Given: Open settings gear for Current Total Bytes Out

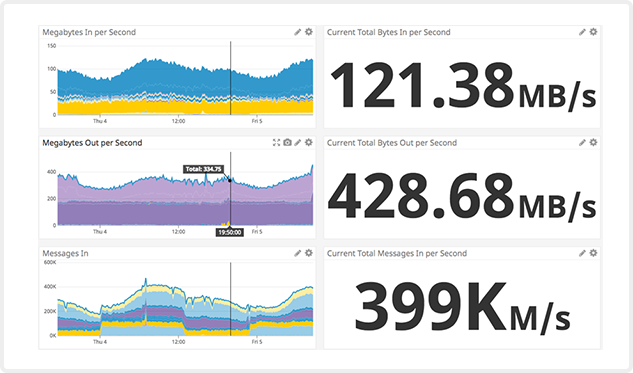Looking at the screenshot, I should 593,142.
